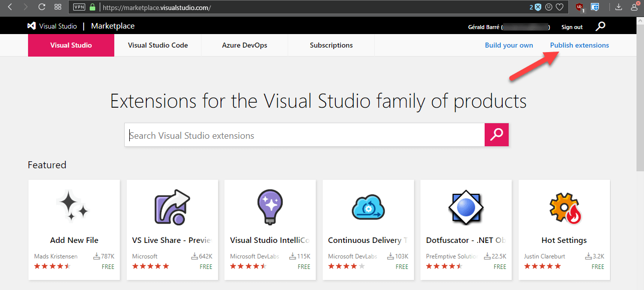
Task: Click star rating on Add New File
Action: (53, 266)
